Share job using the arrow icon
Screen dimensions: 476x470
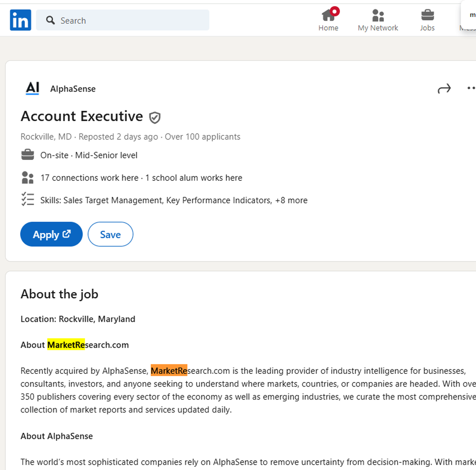(444, 88)
